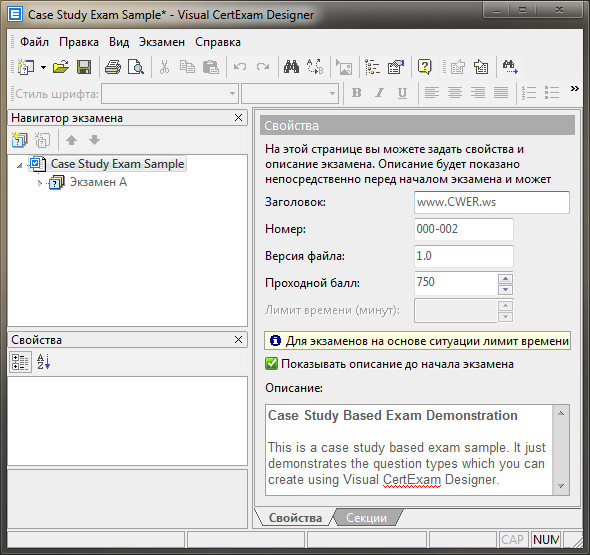
Task: Toggle Bold formatting
Action: pos(356,93)
